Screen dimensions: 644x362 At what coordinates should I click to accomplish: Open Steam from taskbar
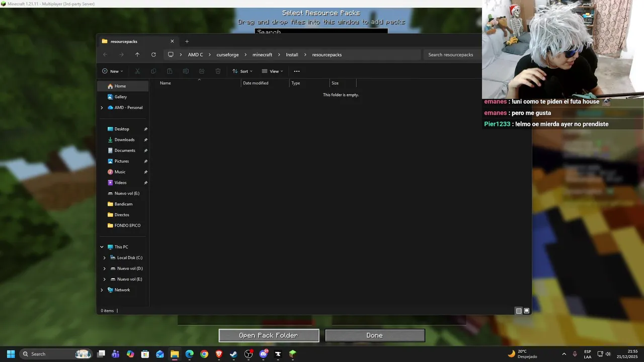(x=233, y=354)
